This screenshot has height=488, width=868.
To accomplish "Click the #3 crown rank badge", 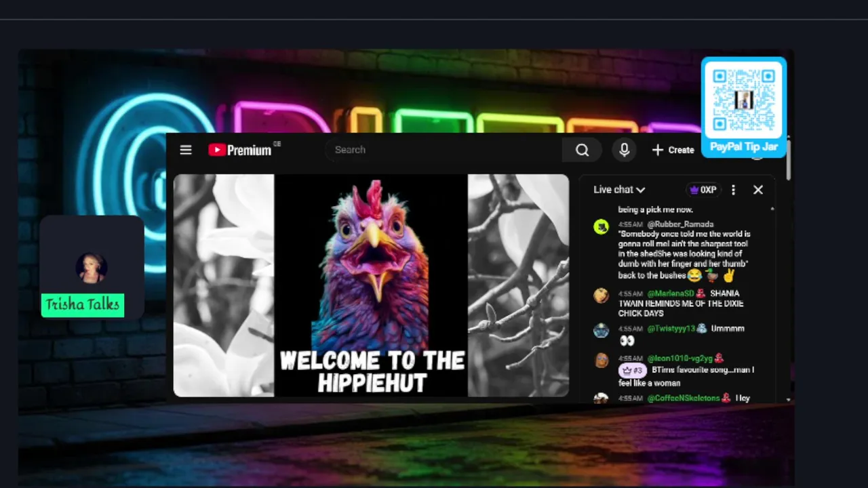I will tap(633, 371).
